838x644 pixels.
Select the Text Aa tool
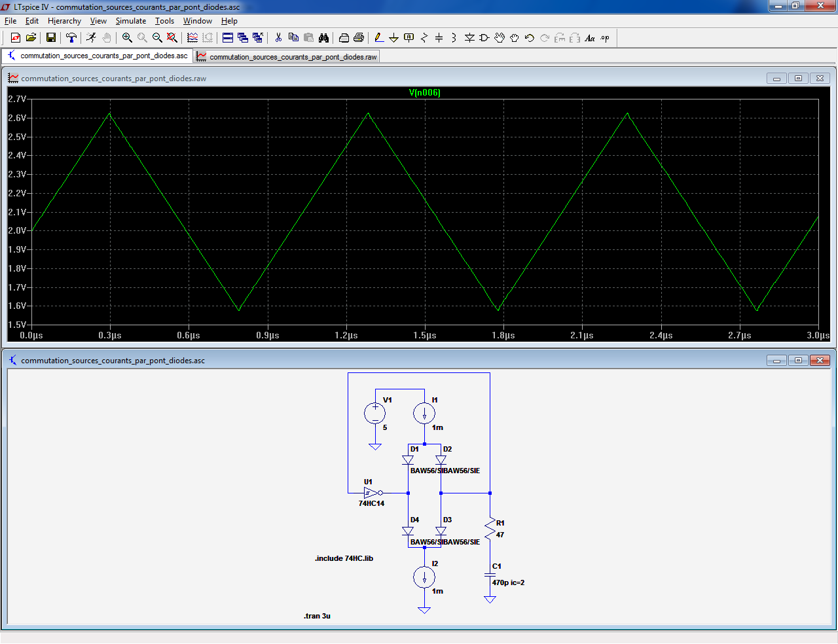[x=590, y=38]
